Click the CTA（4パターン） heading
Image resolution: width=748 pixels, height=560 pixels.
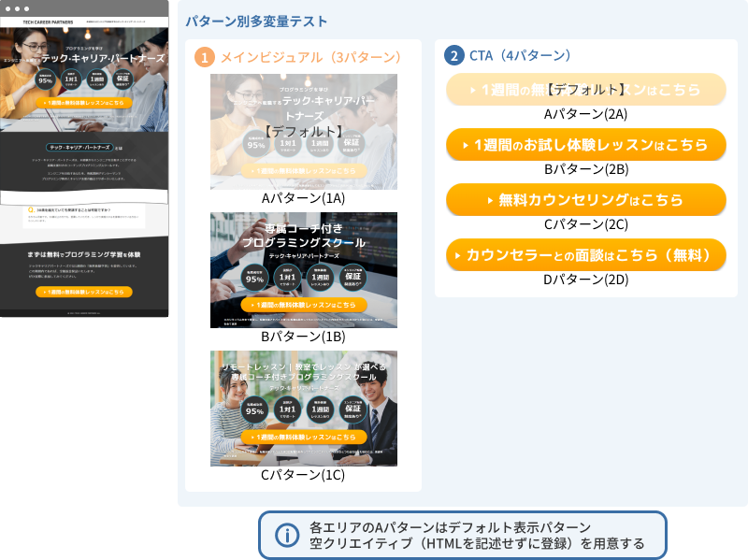520,55
